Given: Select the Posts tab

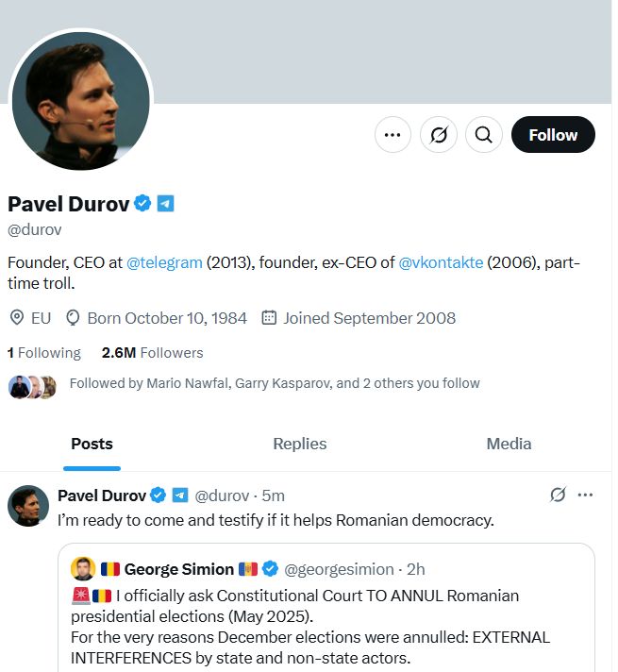Looking at the screenshot, I should [92, 444].
